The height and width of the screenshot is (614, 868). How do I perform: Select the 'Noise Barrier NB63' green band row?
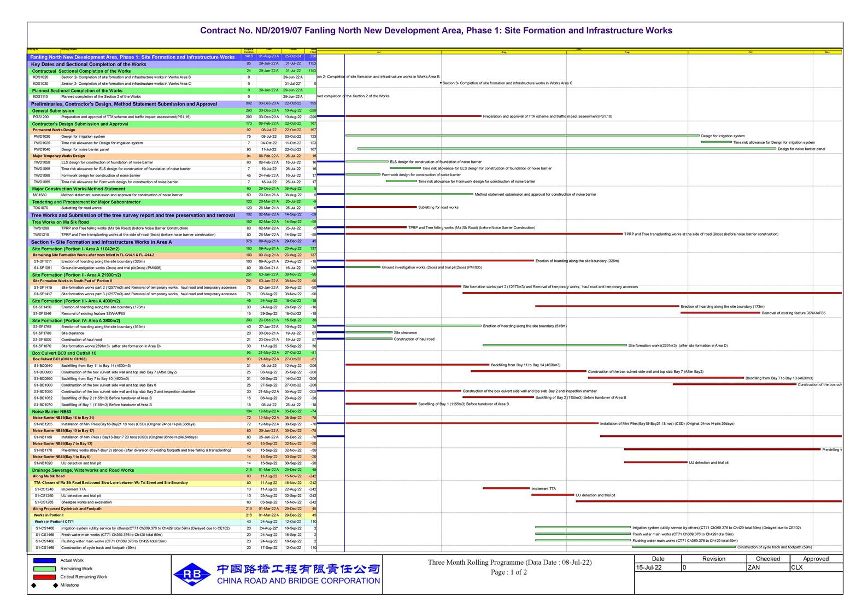172,411
